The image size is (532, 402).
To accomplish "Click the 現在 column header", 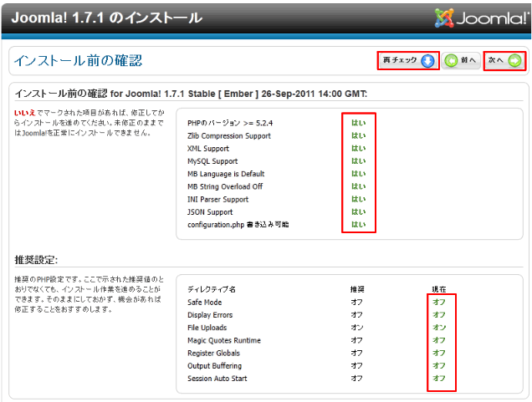I will (438, 289).
